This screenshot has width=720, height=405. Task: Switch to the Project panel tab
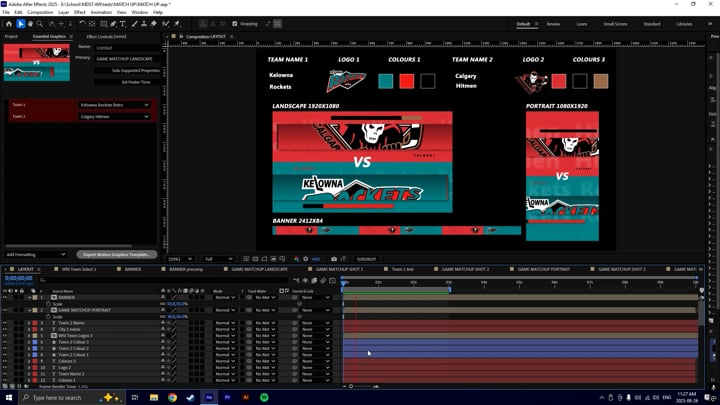(x=11, y=36)
